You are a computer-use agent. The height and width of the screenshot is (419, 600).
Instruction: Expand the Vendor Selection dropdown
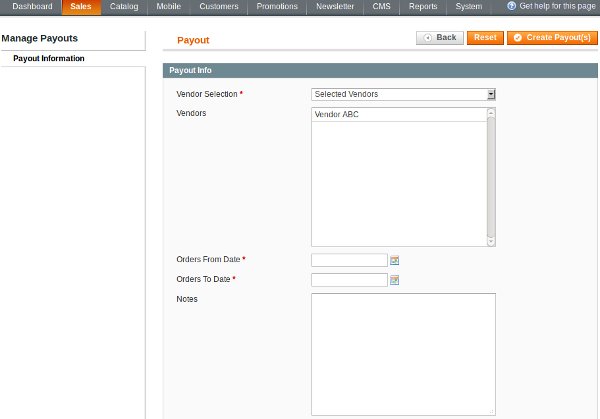coord(403,95)
